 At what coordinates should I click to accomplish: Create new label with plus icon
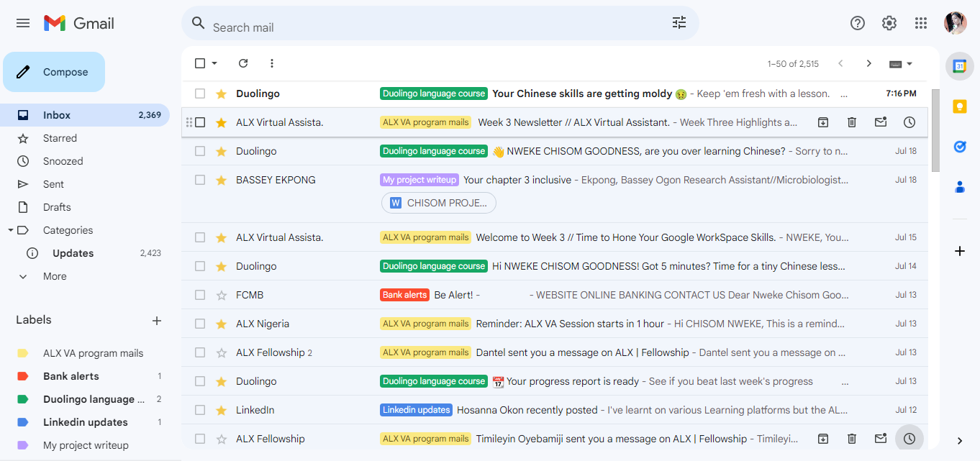157,321
